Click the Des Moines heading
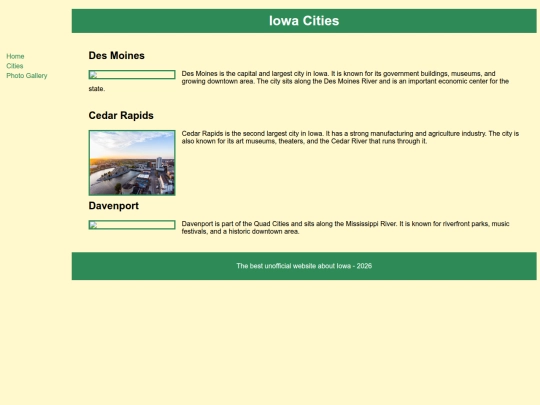 tap(116, 55)
